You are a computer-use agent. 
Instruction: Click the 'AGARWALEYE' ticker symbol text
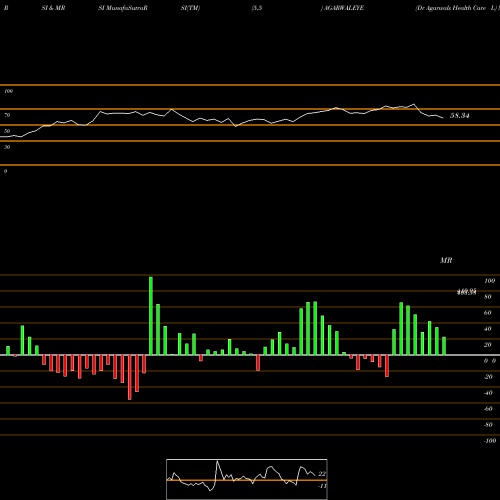click(344, 8)
